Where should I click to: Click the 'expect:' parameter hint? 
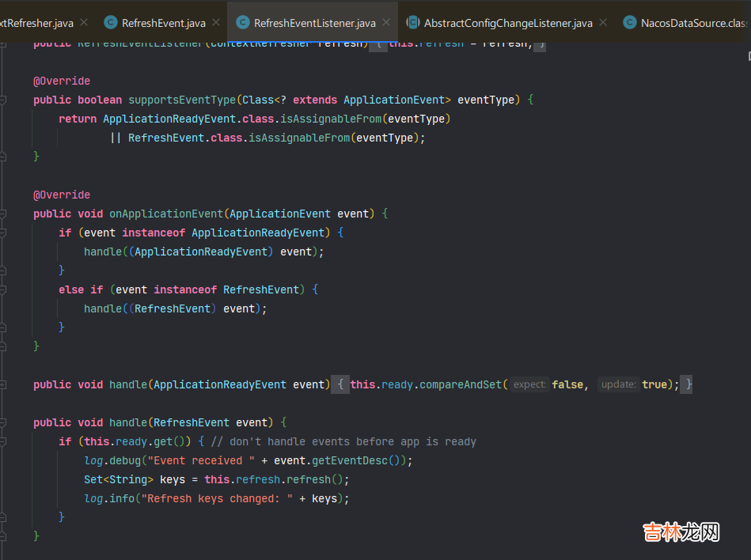[529, 384]
